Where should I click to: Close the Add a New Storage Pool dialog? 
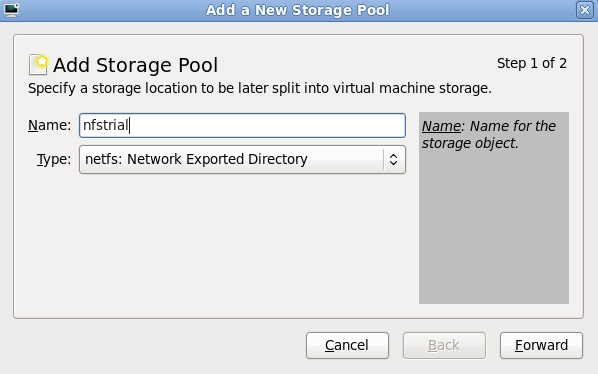585,10
